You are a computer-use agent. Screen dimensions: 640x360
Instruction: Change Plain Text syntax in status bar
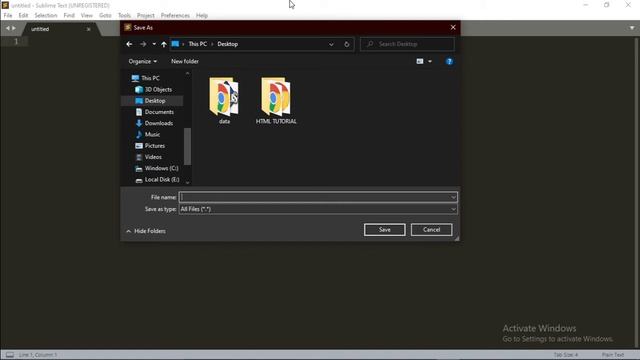click(x=613, y=355)
